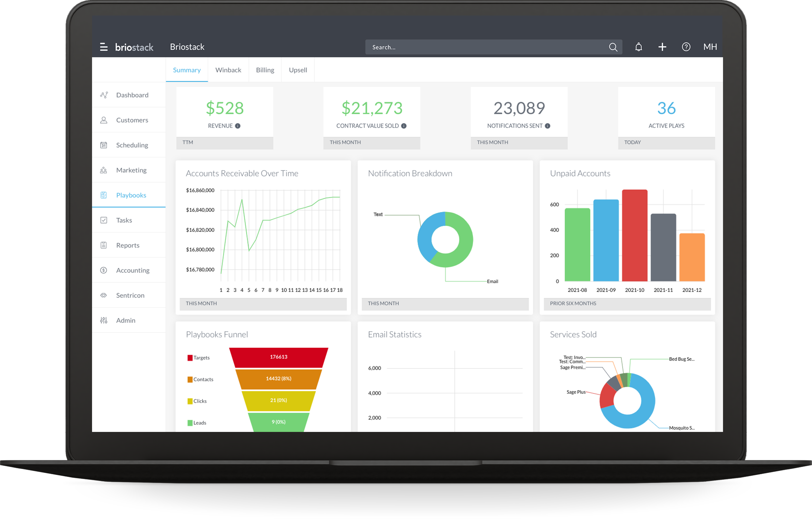Click the Contract Value Sold info icon
The width and height of the screenshot is (812, 519).
404,126
